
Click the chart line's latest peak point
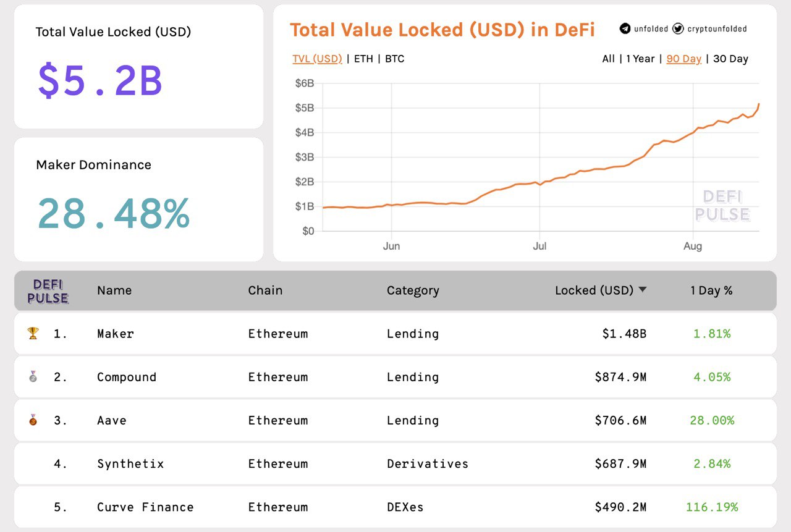tap(758, 104)
